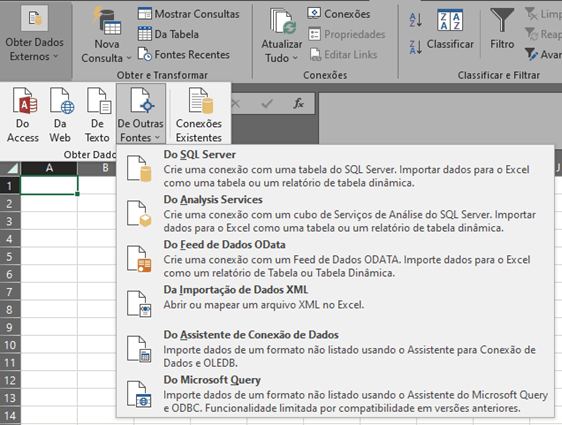Select row 2 header
Viewport: 562px width, 425px height.
(x=10, y=203)
